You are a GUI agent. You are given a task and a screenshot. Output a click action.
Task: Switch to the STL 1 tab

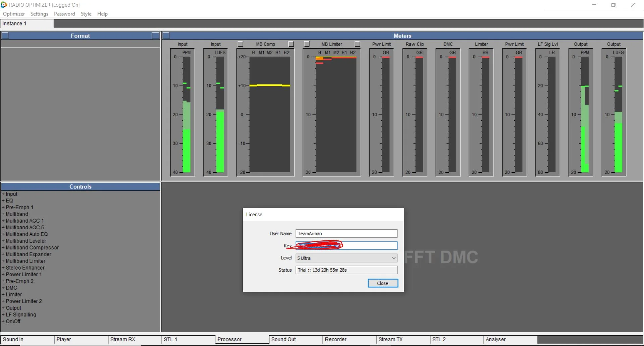point(188,340)
